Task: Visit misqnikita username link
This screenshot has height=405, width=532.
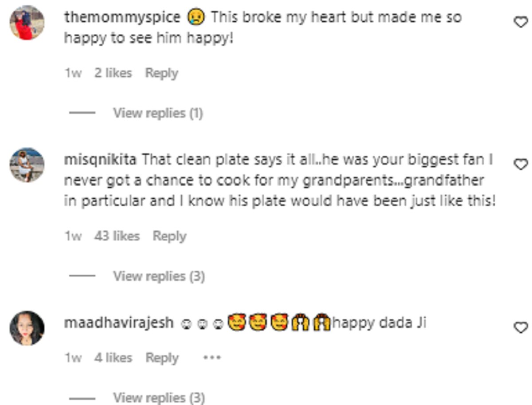Action: coord(101,159)
